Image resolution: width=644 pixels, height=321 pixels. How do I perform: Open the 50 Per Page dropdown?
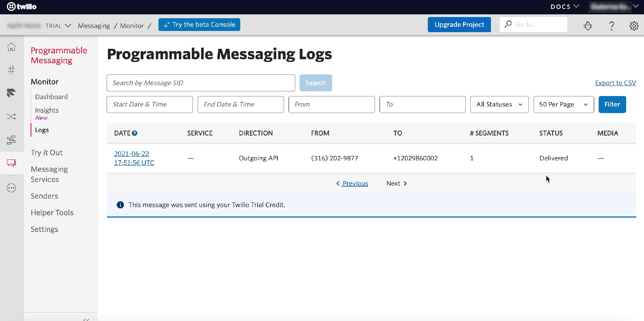tap(564, 105)
